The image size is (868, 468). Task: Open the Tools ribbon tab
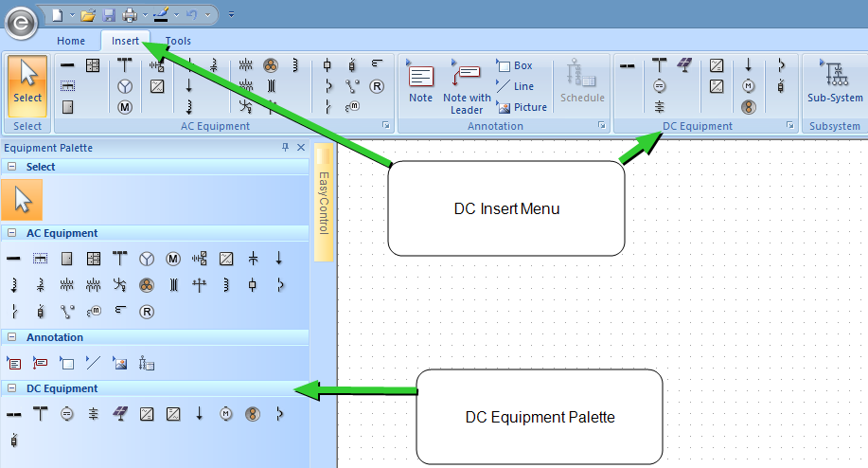point(178,41)
